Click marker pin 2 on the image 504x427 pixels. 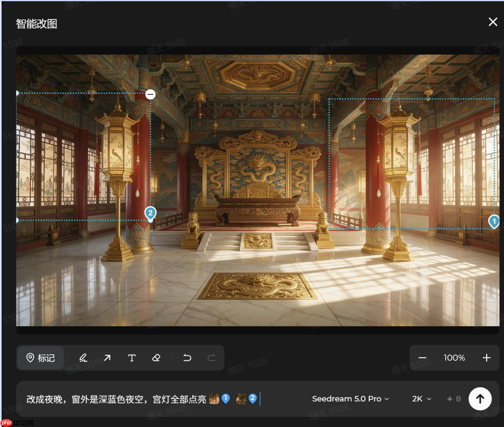pos(150,213)
